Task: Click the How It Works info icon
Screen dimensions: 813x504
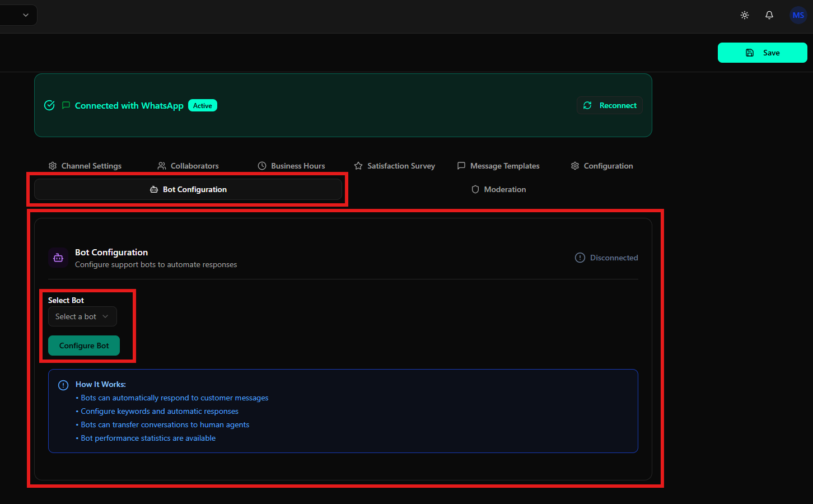Action: [63, 385]
